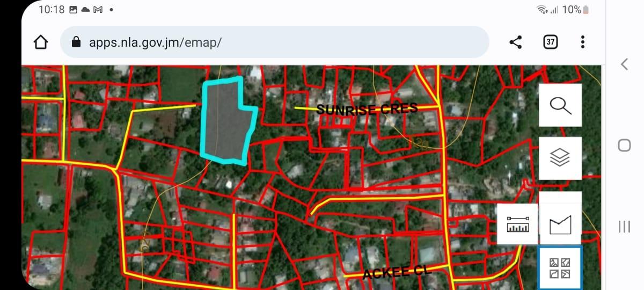Viewport: 644px width, 290px height.
Task: Open Android recent apps button
Action: coord(624,227)
